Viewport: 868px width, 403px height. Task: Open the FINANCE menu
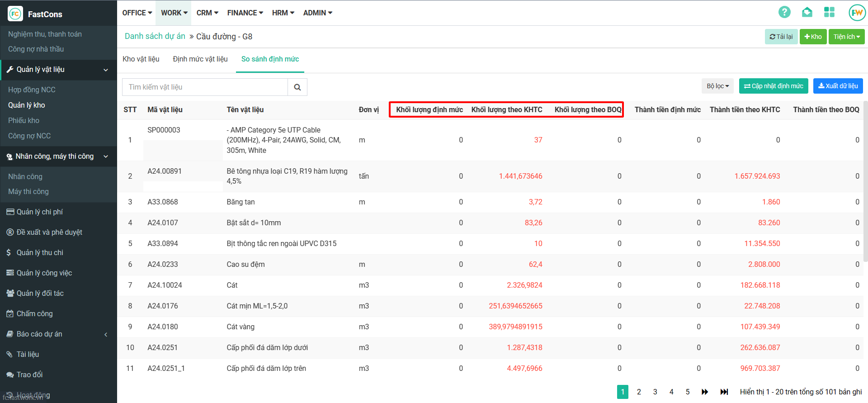coord(245,13)
